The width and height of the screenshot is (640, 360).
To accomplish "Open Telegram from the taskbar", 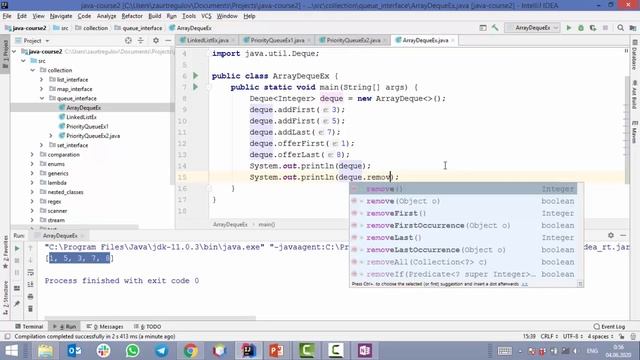I will click(161, 351).
